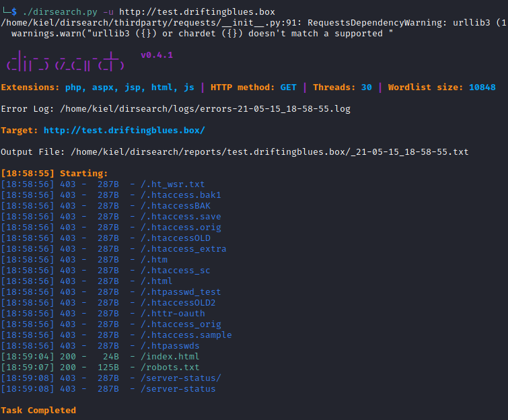Click the Wordlist size value 10848
The height and width of the screenshot is (420, 508).
point(482,87)
